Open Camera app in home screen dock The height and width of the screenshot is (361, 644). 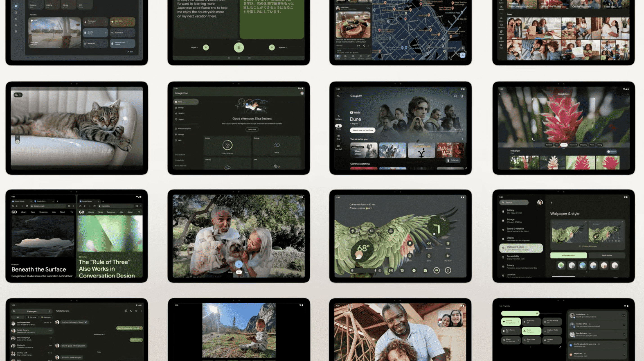point(425,270)
